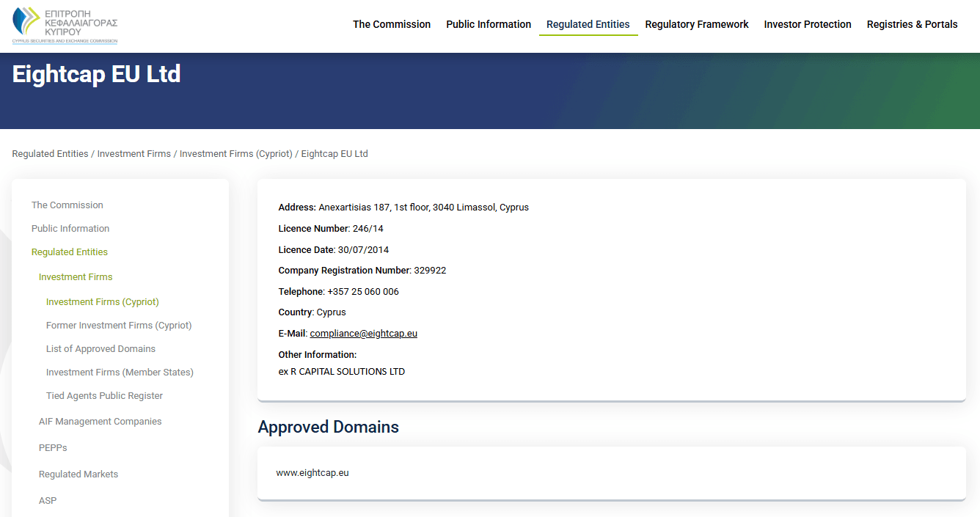The height and width of the screenshot is (517, 980).
Task: Select Investment Firms in sidebar
Action: 76,277
